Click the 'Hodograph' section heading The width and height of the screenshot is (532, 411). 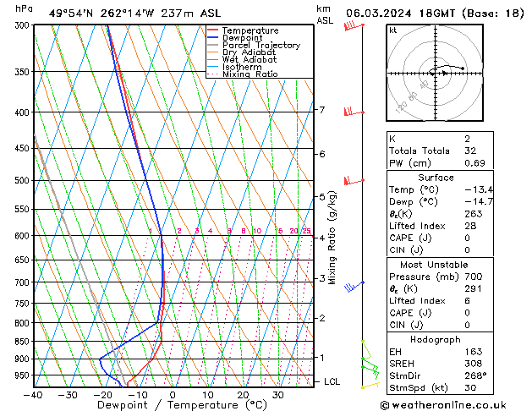point(436,340)
